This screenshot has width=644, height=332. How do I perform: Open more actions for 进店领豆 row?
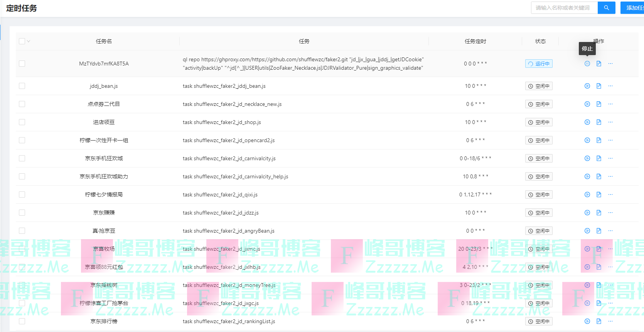(x=610, y=122)
